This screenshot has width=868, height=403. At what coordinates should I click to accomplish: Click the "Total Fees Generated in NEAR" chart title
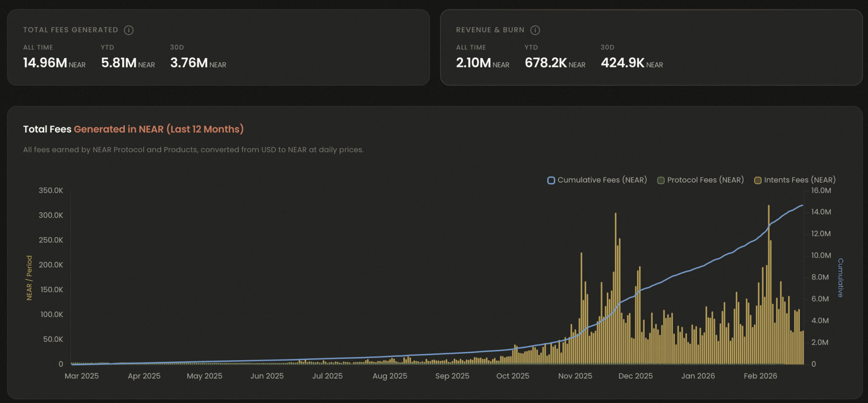click(x=133, y=129)
